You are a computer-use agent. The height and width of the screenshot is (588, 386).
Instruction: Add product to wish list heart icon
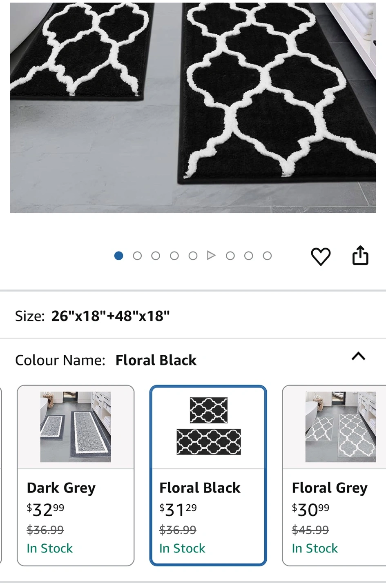[321, 256]
